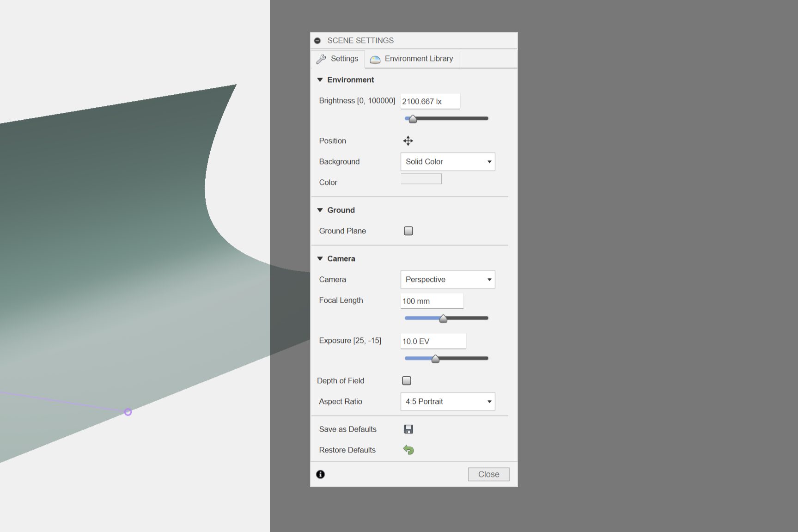
Task: Switch to the Environment Library tab
Action: click(412, 59)
